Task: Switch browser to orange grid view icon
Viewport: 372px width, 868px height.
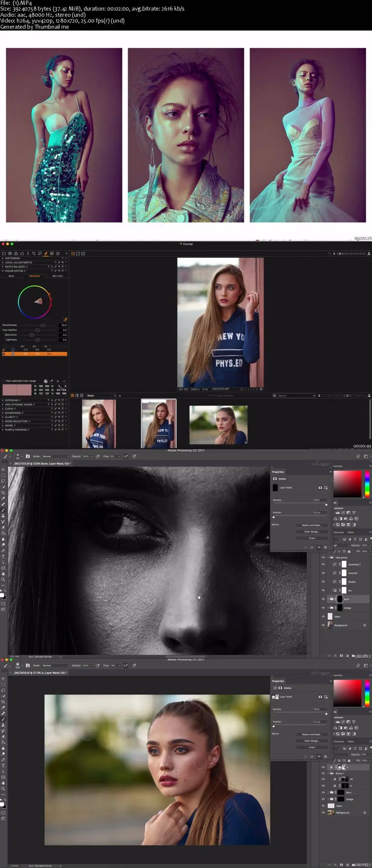Action: pos(72,395)
